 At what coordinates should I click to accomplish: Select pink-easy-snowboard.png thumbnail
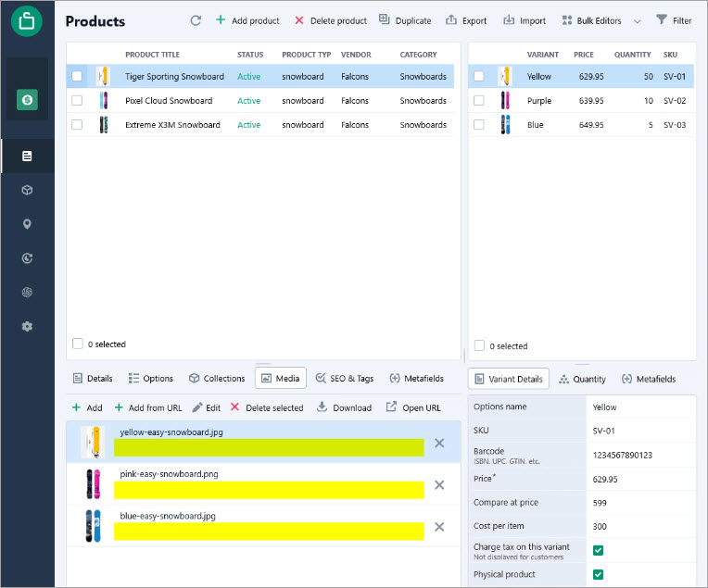pyautogui.click(x=93, y=483)
